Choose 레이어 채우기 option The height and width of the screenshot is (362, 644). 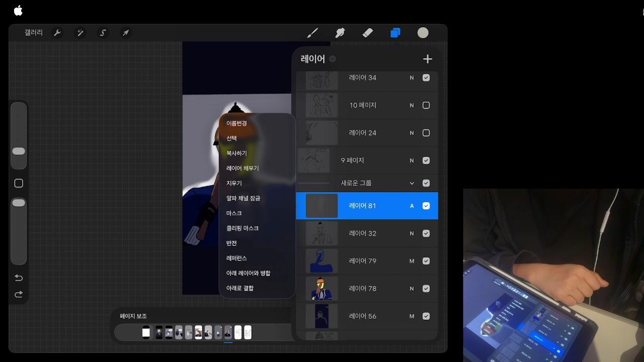(242, 168)
